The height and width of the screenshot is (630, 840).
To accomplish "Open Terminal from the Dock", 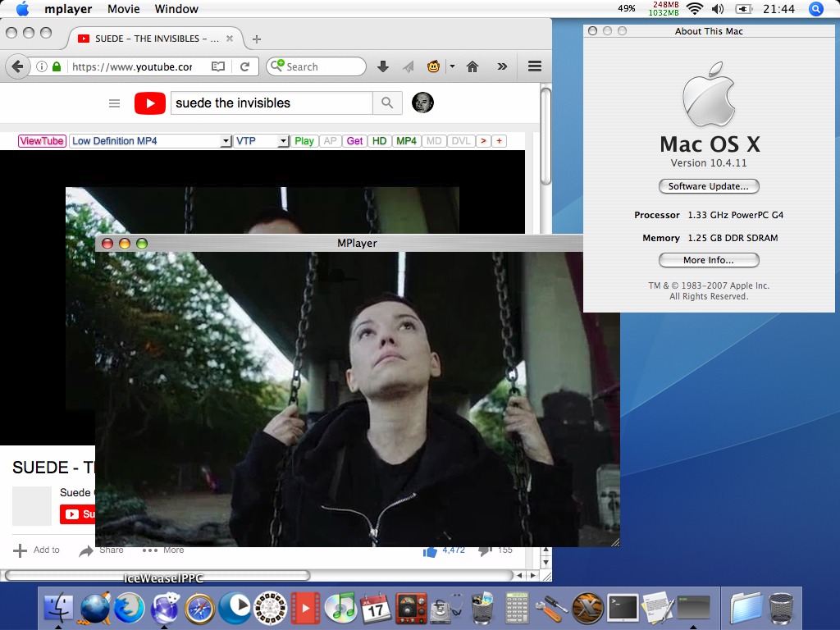I will click(x=623, y=608).
